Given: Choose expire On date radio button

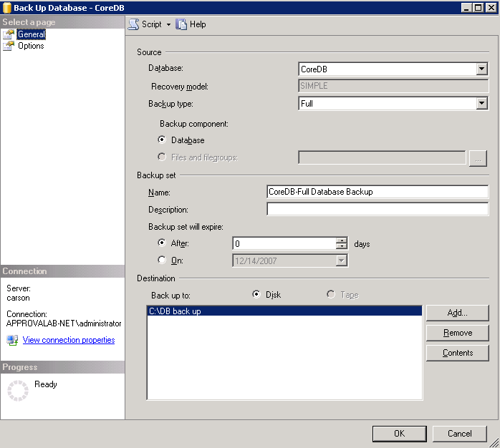Looking at the screenshot, I should click(x=162, y=260).
